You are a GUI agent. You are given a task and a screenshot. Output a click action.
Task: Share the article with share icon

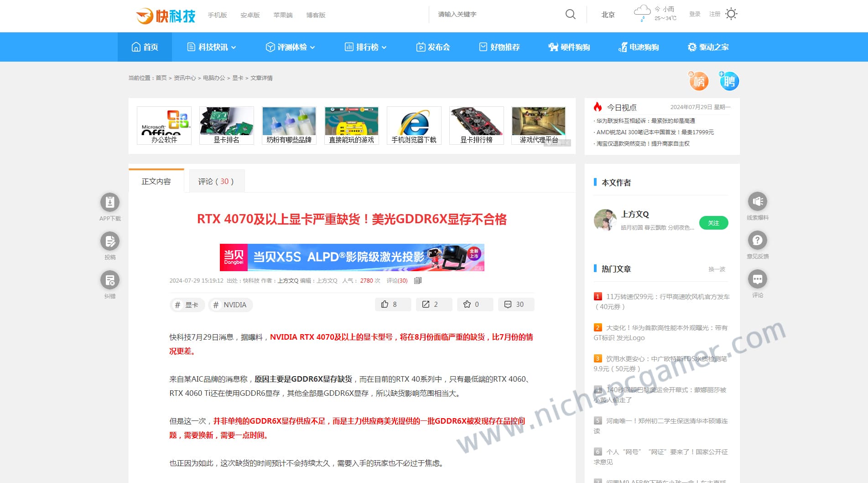[x=434, y=304]
